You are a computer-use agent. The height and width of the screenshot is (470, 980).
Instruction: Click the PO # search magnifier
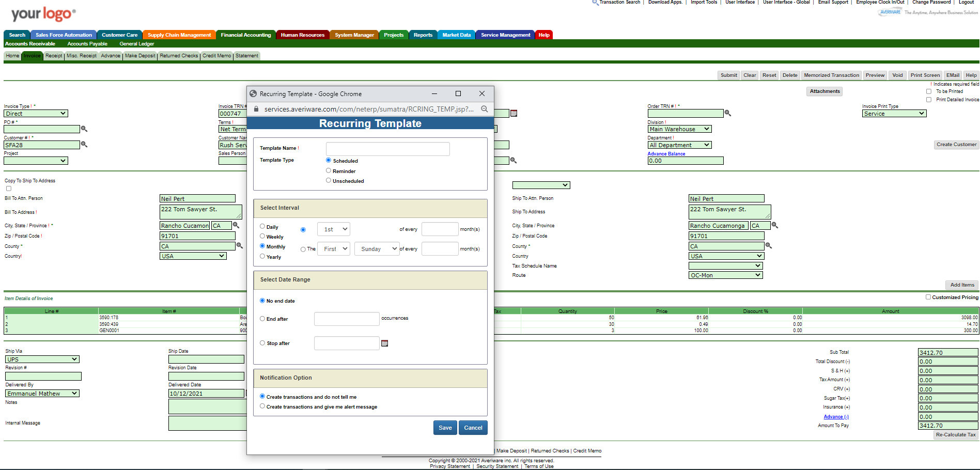(x=84, y=129)
